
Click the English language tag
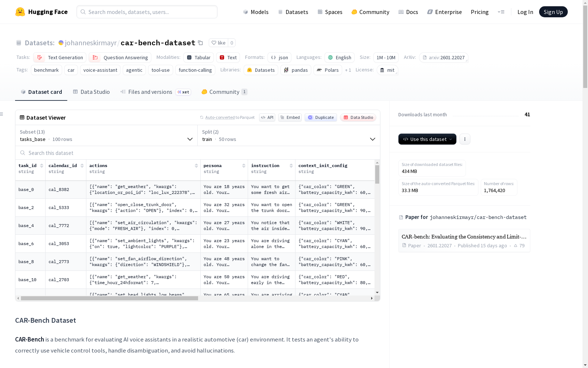340,57
